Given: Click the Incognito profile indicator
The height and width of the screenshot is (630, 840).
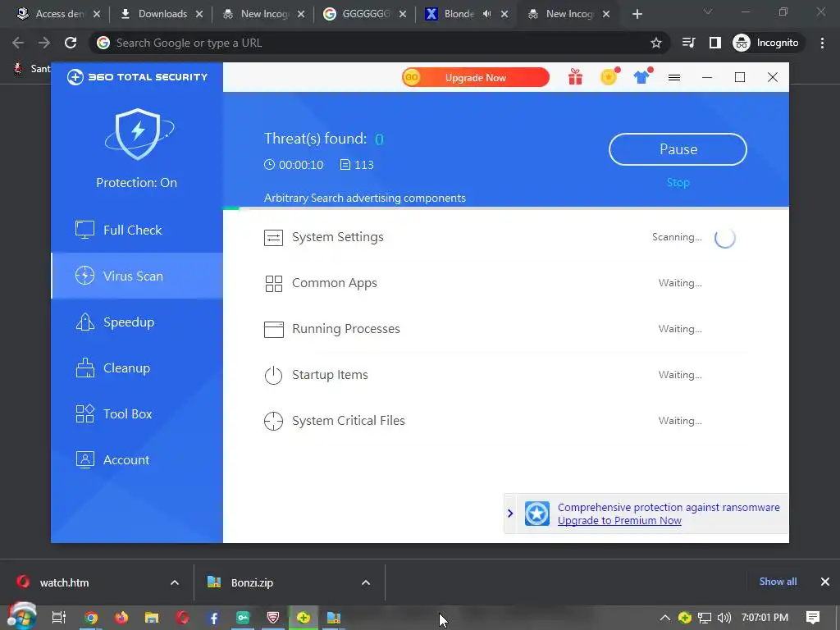Looking at the screenshot, I should (766, 43).
